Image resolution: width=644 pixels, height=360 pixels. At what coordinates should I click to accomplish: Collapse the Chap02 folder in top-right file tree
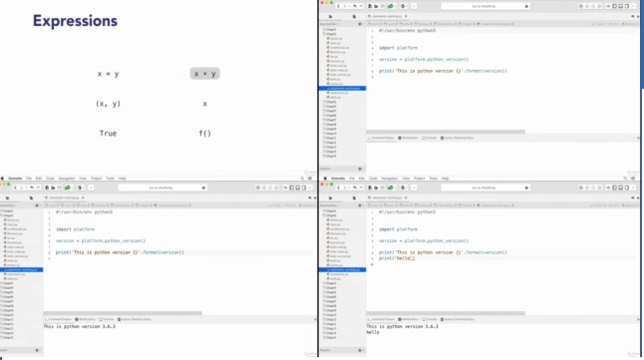click(x=330, y=34)
